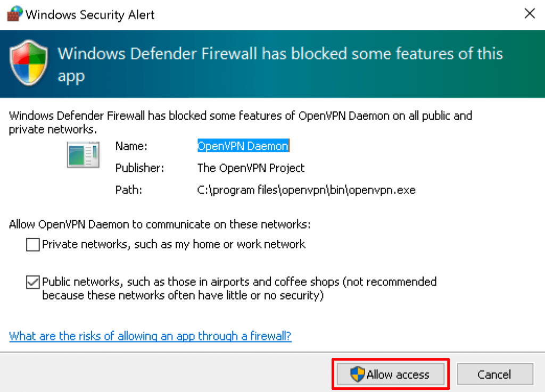Click the Cancel button

[495, 374]
